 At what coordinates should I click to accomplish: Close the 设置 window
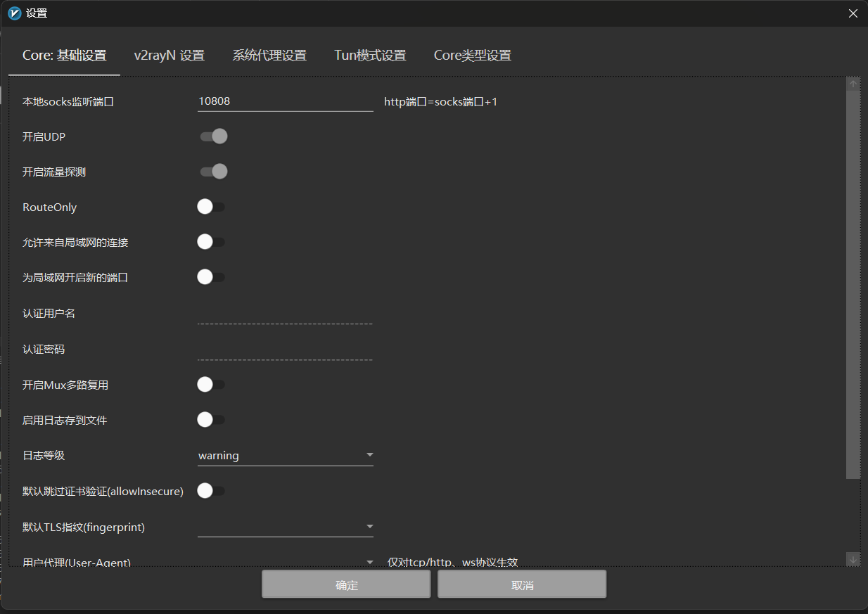tap(853, 13)
